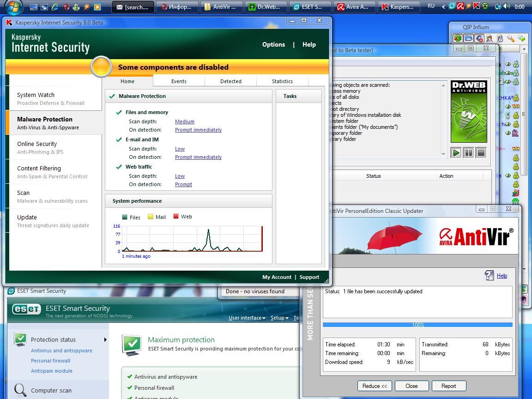
Task: Open Kaspersky Options
Action: [x=273, y=44]
